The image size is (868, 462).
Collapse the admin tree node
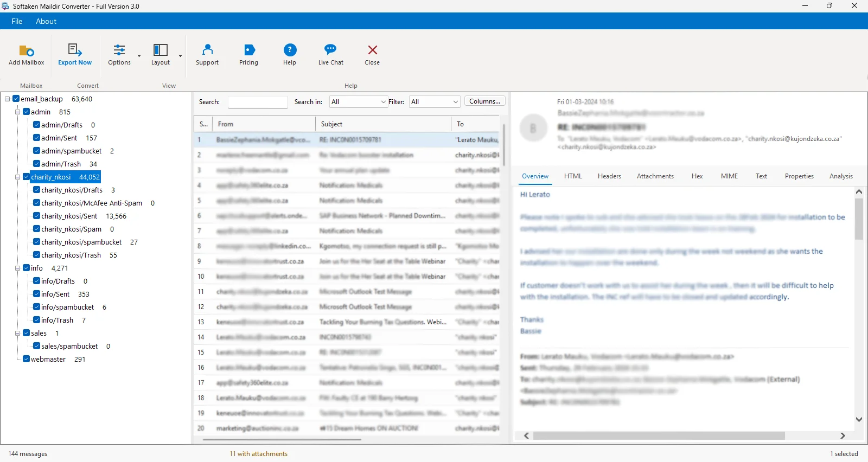click(x=18, y=112)
